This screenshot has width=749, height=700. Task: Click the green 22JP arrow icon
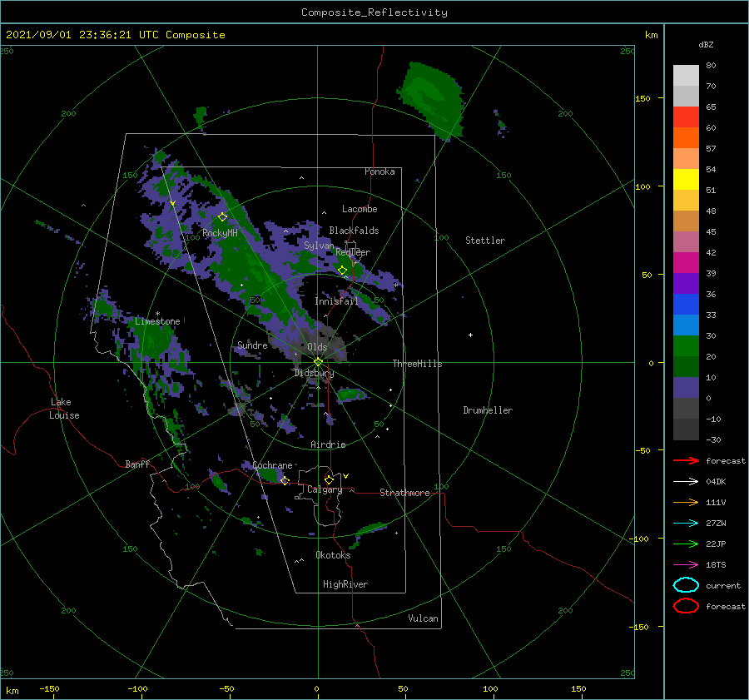(686, 544)
